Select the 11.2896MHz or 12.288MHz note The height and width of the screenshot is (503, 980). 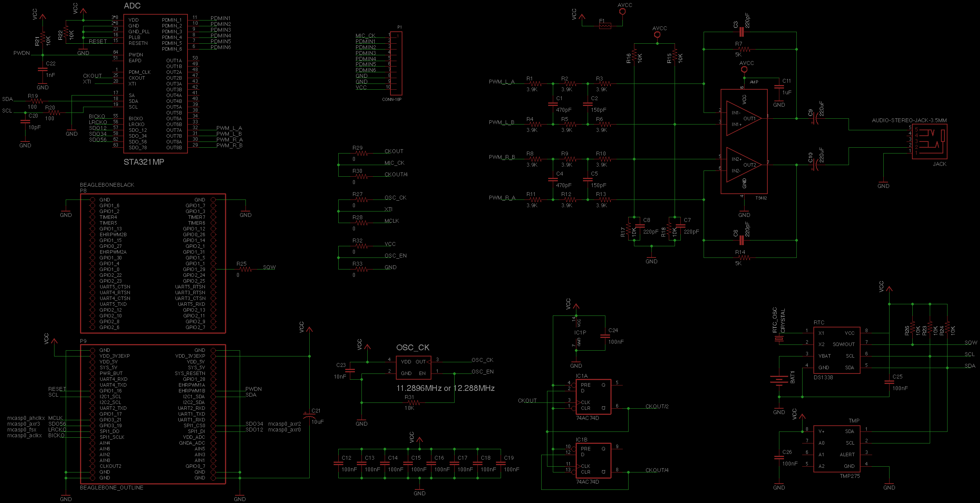(445, 388)
